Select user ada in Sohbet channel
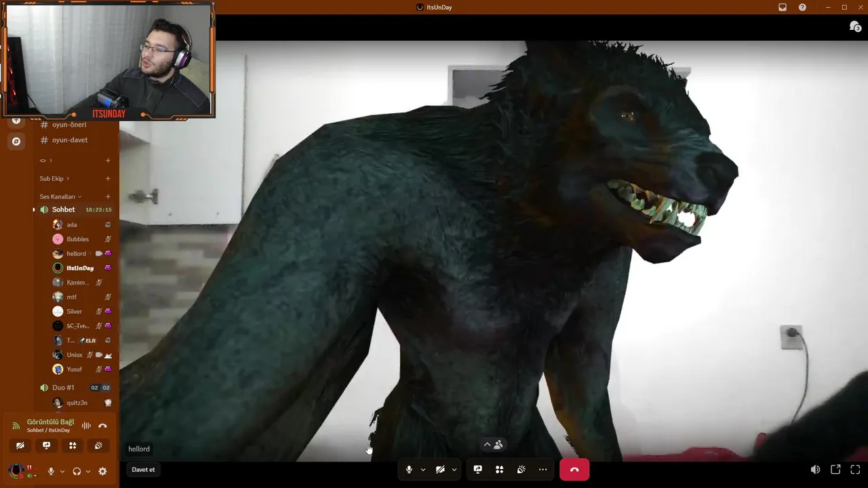Screen dimensions: 868x488 coord(71,224)
